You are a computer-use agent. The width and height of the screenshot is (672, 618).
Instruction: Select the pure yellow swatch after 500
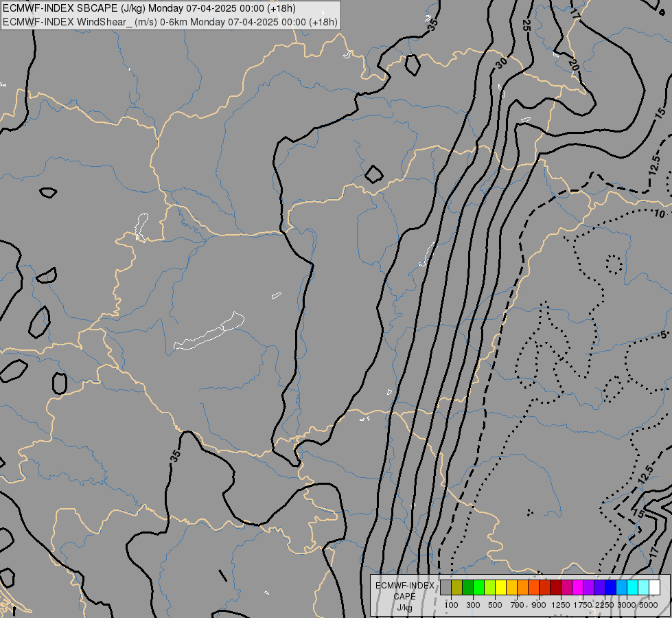pos(500,587)
